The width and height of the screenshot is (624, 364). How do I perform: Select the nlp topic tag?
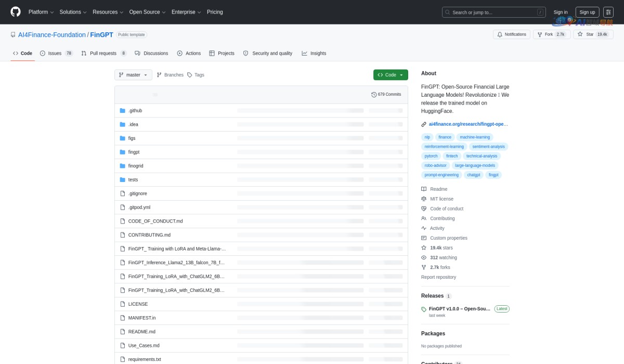(427, 137)
